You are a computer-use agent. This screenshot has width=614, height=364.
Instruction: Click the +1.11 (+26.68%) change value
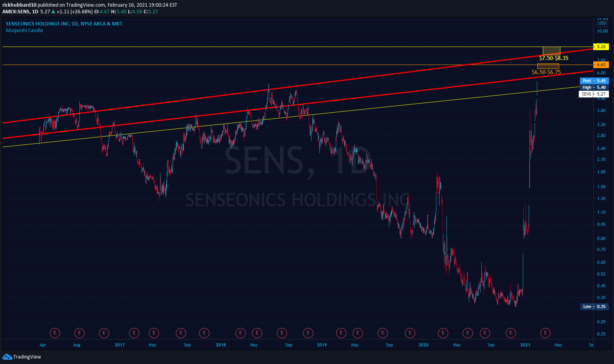click(75, 11)
